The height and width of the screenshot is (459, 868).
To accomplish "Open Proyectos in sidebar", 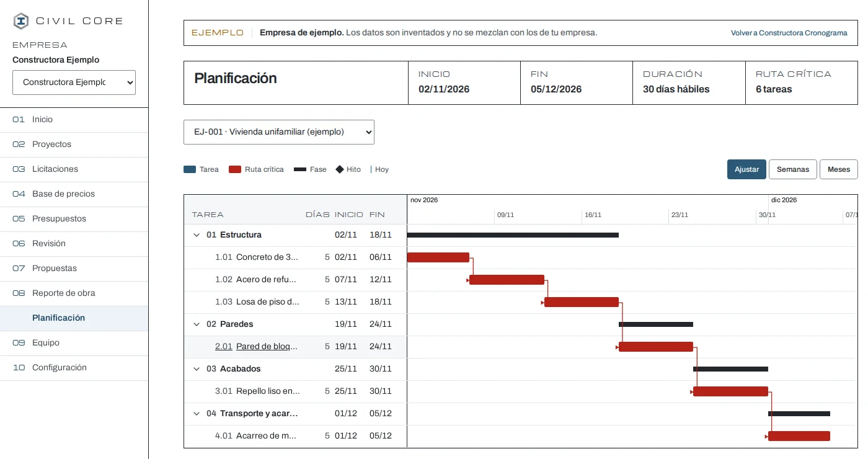I will point(74,145).
